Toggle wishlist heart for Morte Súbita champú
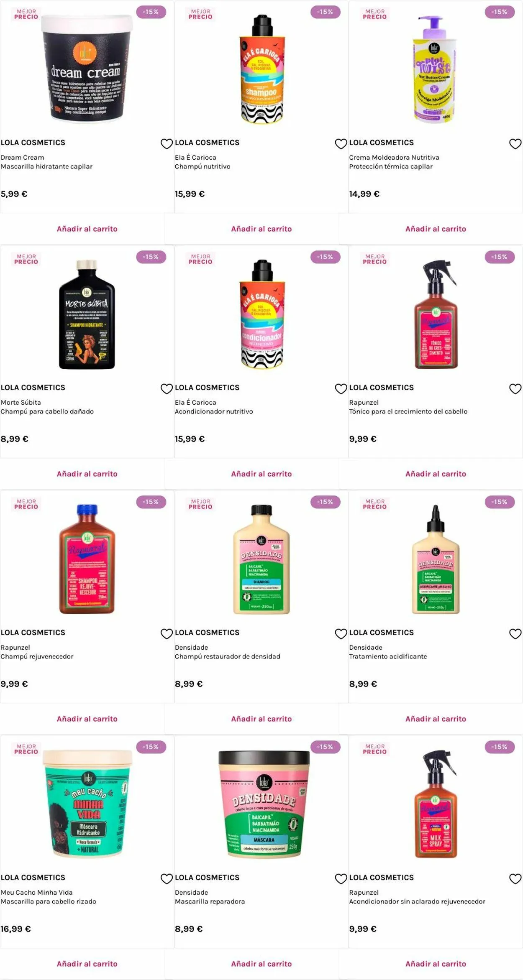The height and width of the screenshot is (980, 523). tap(167, 389)
